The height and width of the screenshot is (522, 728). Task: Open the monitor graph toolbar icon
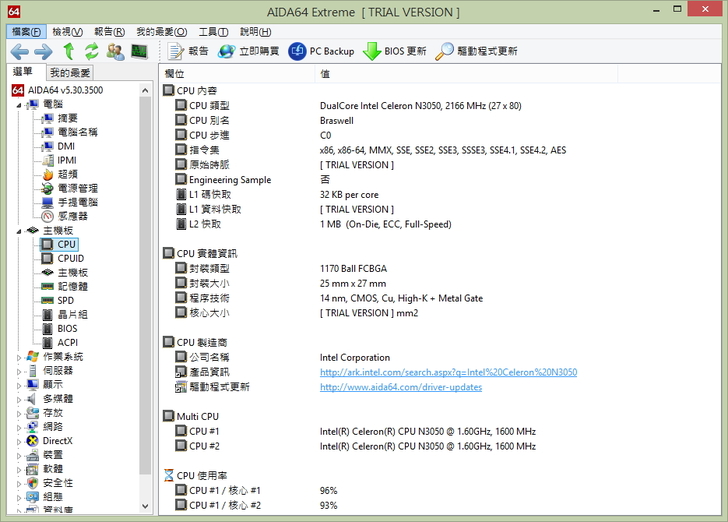click(x=139, y=51)
